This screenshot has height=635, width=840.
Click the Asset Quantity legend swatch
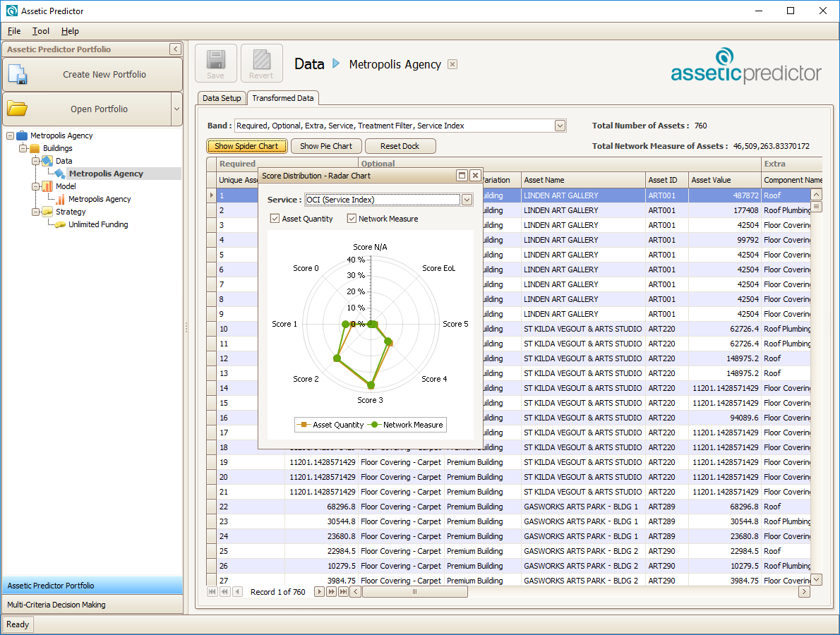tap(304, 425)
